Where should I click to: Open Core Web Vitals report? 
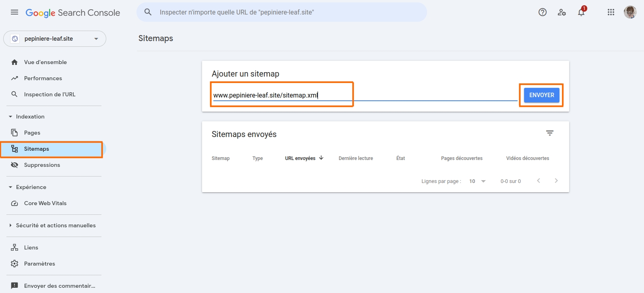pos(45,203)
